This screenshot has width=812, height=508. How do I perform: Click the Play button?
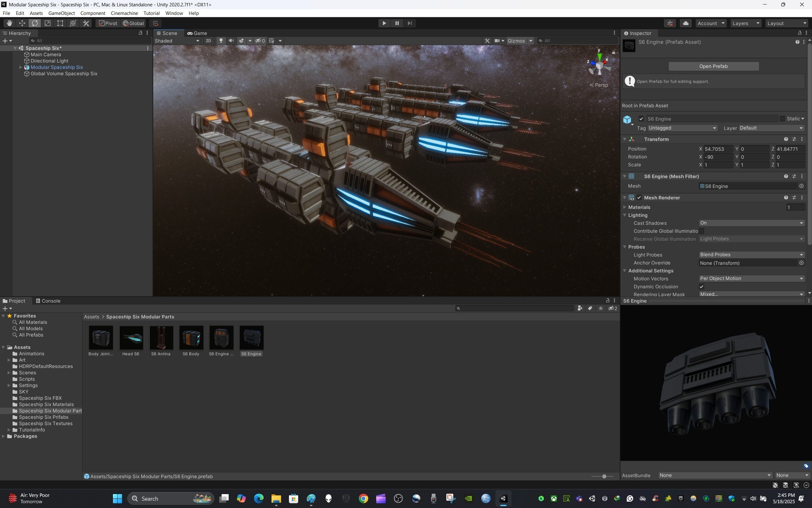click(384, 23)
